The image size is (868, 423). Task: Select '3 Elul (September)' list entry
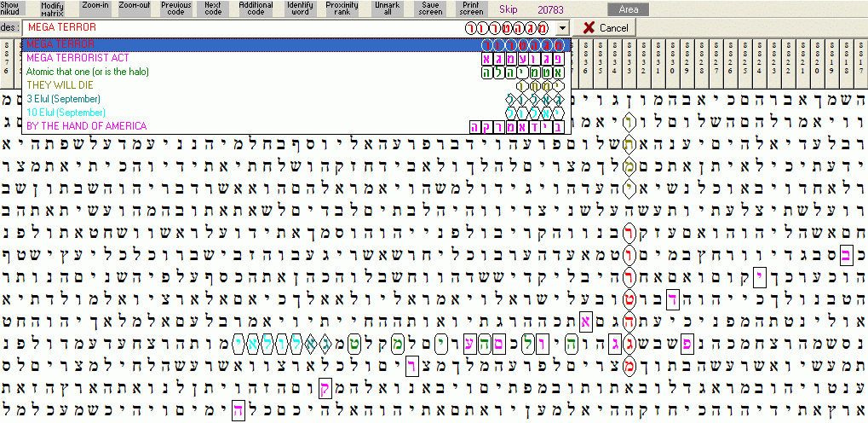pos(296,99)
